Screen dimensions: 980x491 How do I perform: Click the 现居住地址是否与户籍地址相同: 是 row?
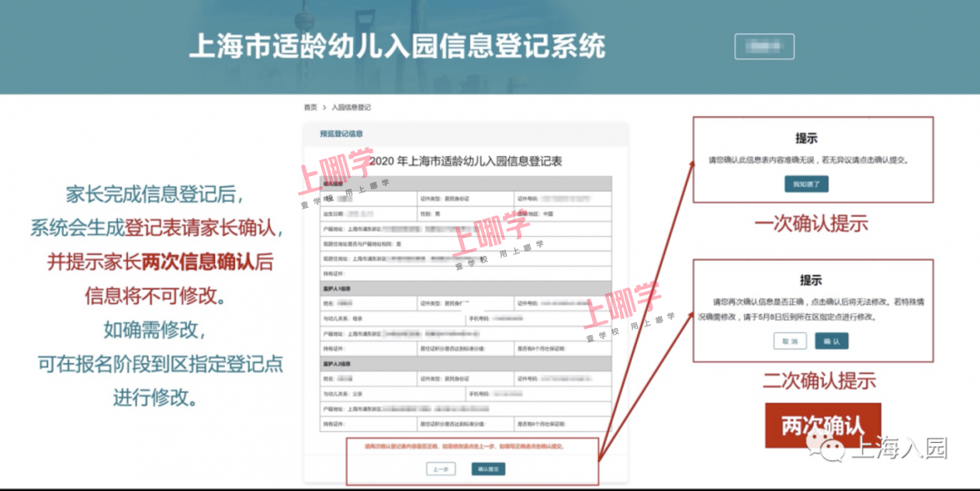click(x=466, y=244)
